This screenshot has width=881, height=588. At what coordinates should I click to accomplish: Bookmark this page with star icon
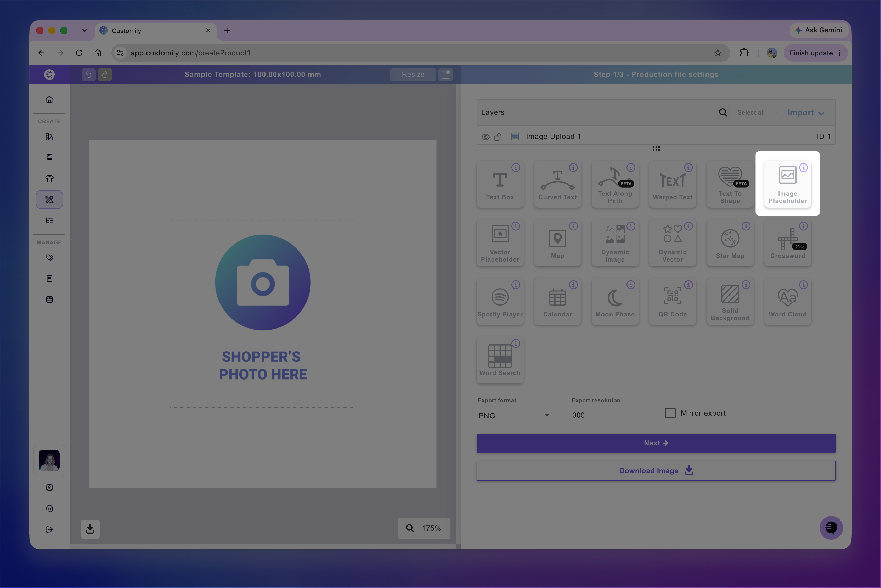(718, 53)
